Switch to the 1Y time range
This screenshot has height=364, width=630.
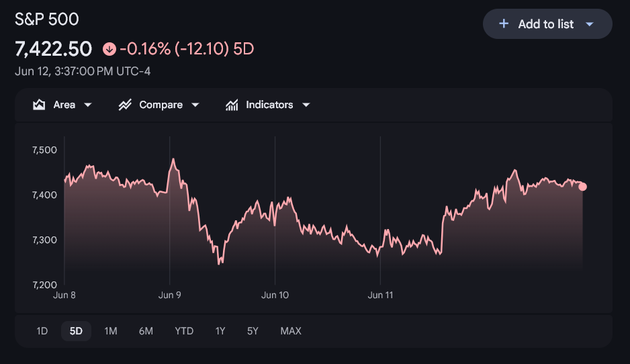point(220,331)
